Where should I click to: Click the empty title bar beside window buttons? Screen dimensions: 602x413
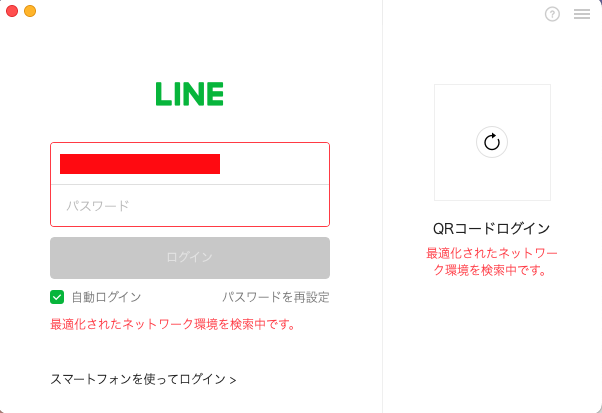[200, 11]
